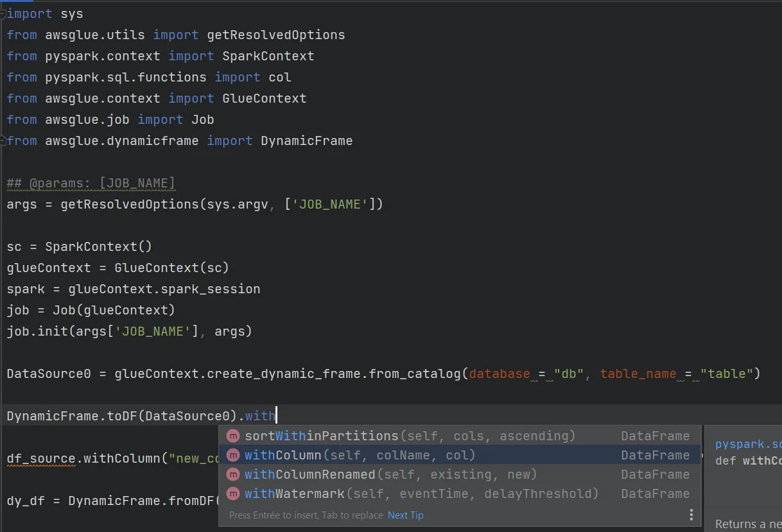The width and height of the screenshot is (782, 532).
Task: Click 'spark_session' in the spark assignment
Action: (211, 289)
